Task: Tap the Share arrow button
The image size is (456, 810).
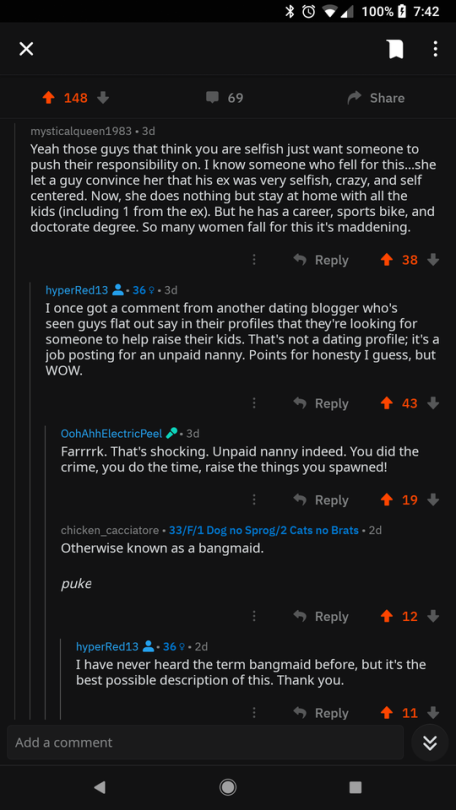Action: click(x=376, y=98)
